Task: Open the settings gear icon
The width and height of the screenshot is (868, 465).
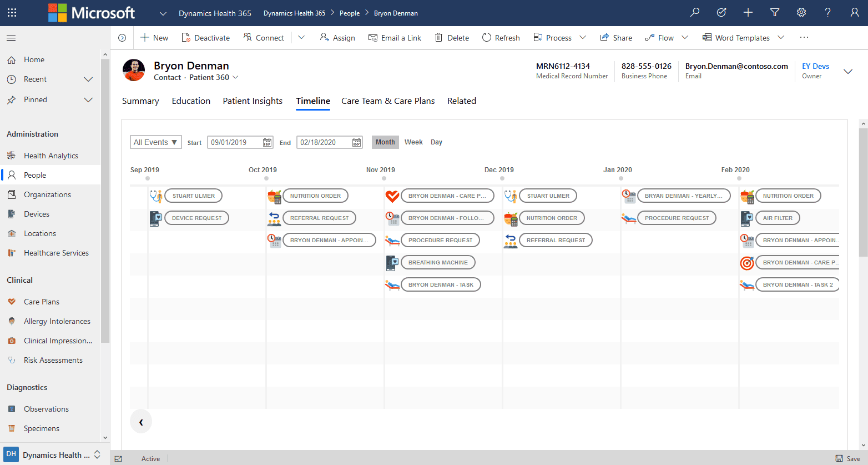Action: [x=801, y=12]
